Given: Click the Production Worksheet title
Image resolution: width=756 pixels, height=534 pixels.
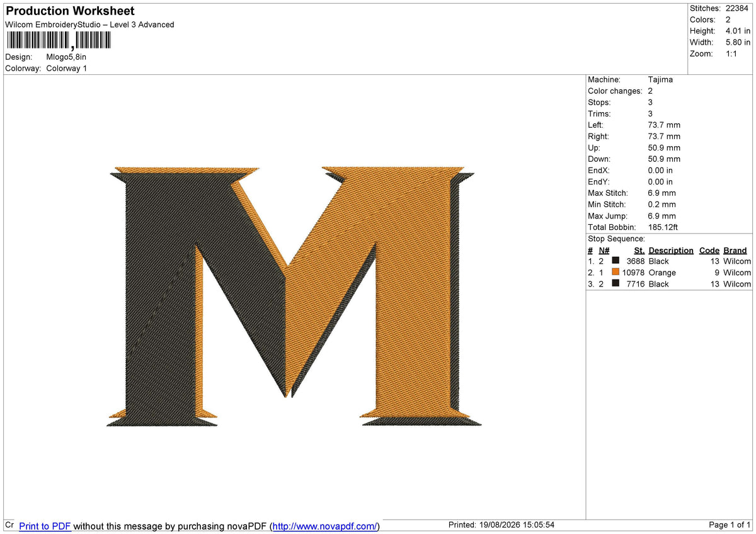Looking at the screenshot, I should click(70, 11).
